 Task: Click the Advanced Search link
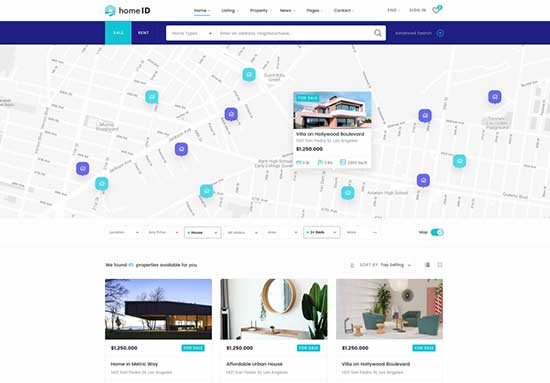(413, 33)
